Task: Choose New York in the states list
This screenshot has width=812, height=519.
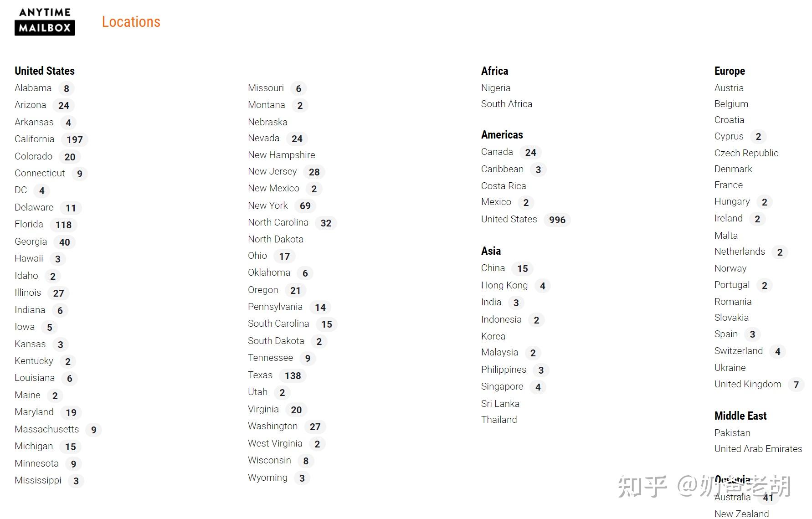Action: [x=282, y=206]
